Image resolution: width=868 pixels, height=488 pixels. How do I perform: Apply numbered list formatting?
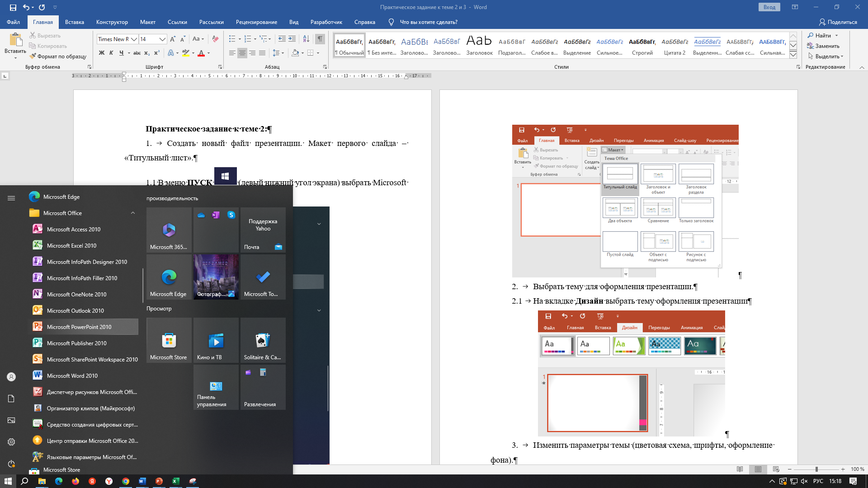click(247, 39)
